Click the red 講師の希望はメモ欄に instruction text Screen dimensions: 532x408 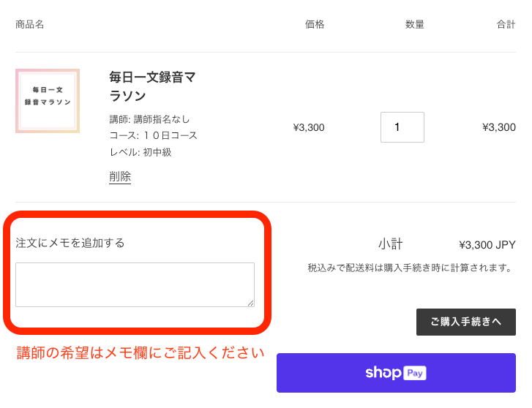(x=141, y=353)
